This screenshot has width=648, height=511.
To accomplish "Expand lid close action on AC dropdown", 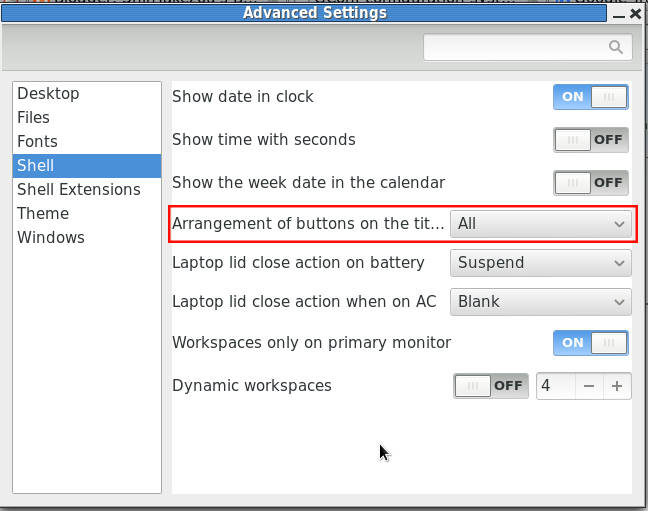I will coord(541,301).
